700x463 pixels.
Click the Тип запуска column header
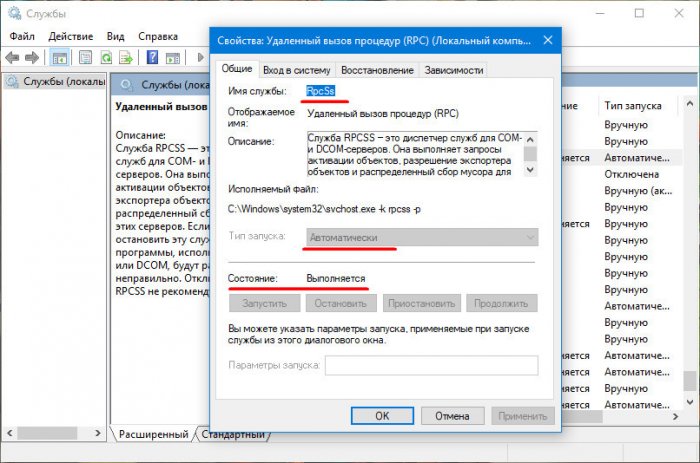click(x=633, y=106)
